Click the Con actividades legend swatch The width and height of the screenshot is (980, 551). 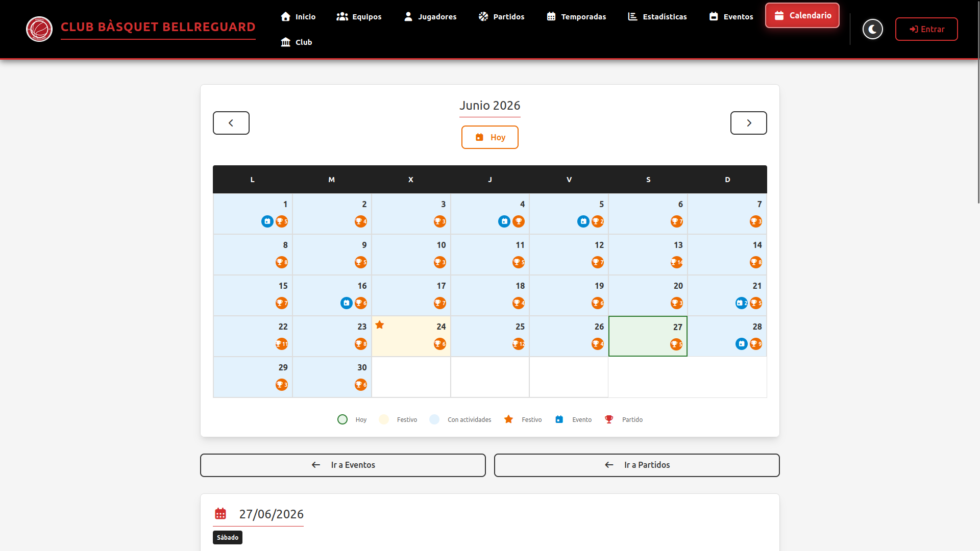pyautogui.click(x=434, y=419)
